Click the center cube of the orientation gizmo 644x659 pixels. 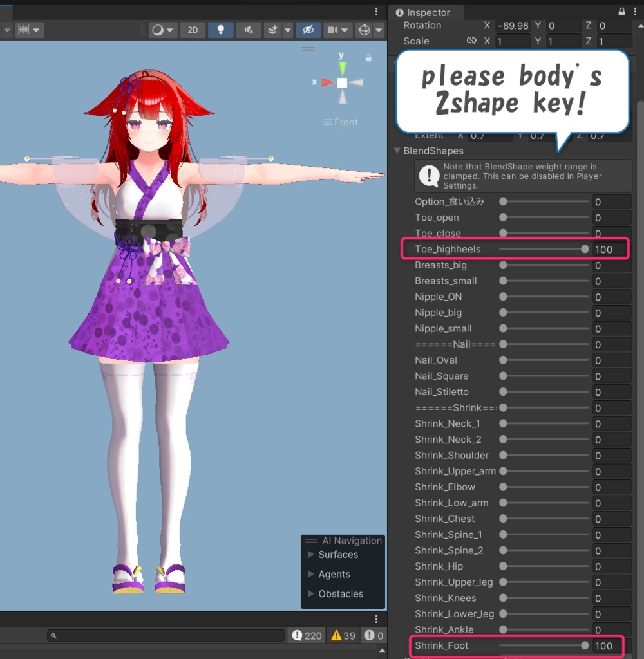343,82
